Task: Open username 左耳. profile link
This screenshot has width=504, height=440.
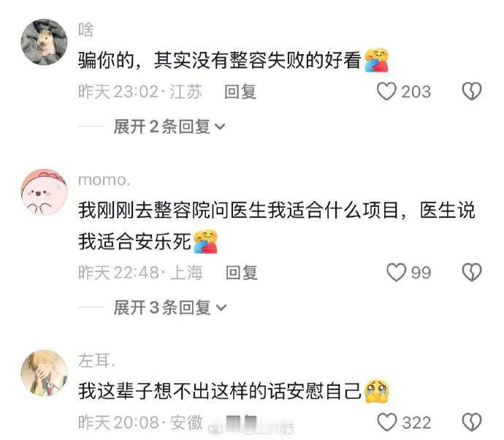Action: [96, 360]
